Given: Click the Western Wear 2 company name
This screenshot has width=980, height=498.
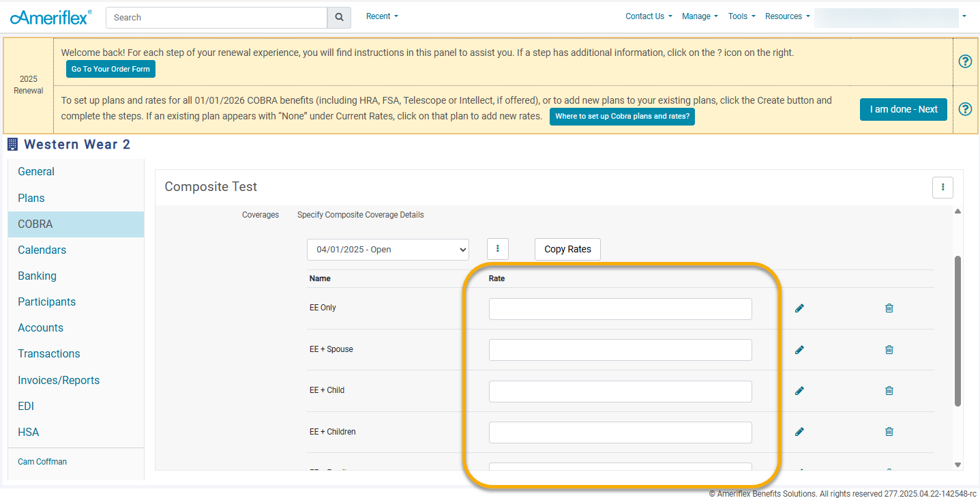Looking at the screenshot, I should (x=77, y=144).
